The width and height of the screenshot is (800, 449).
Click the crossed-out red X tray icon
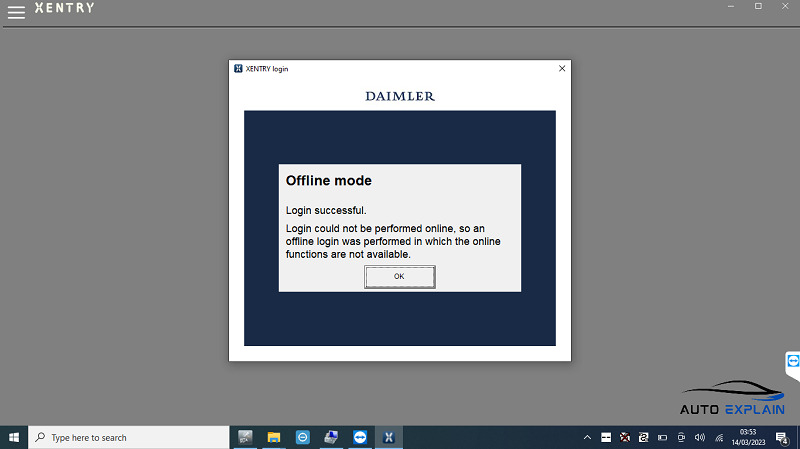624,437
